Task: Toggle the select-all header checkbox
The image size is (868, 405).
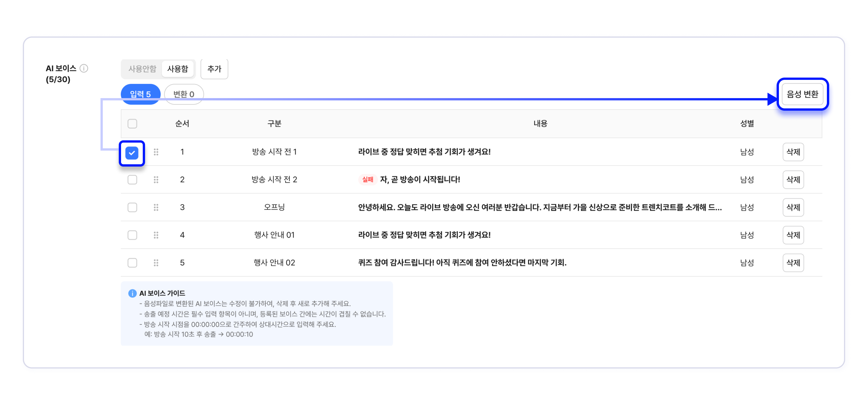Action: [x=132, y=123]
